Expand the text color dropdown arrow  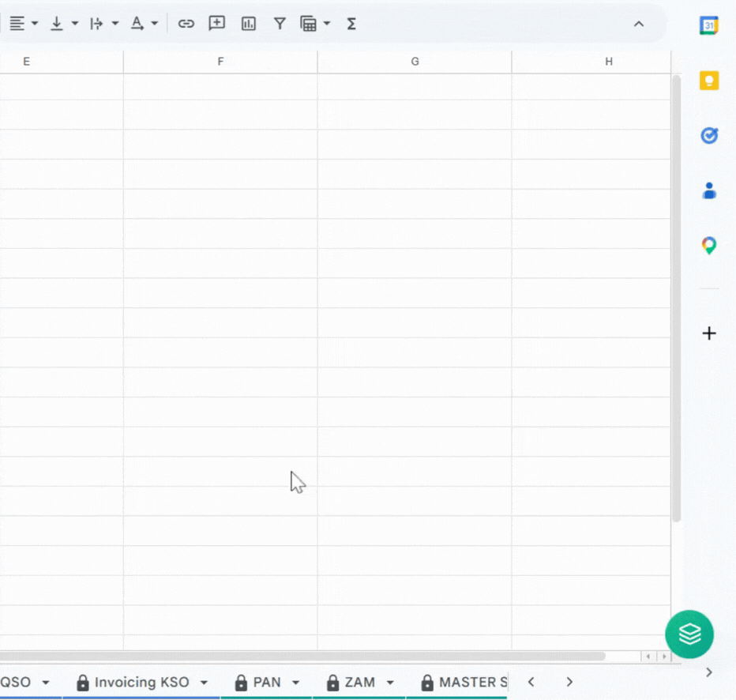[156, 24]
